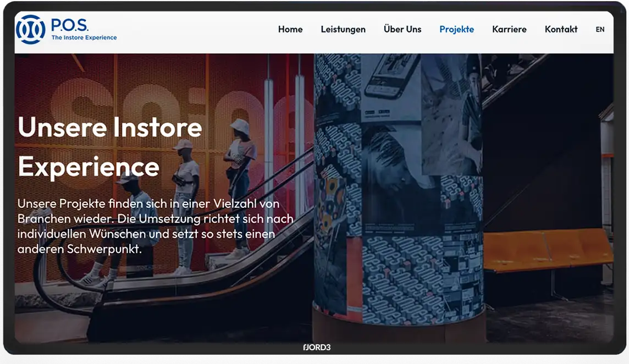629x364 pixels.
Task: Go to the Home page
Action: pyautogui.click(x=290, y=30)
